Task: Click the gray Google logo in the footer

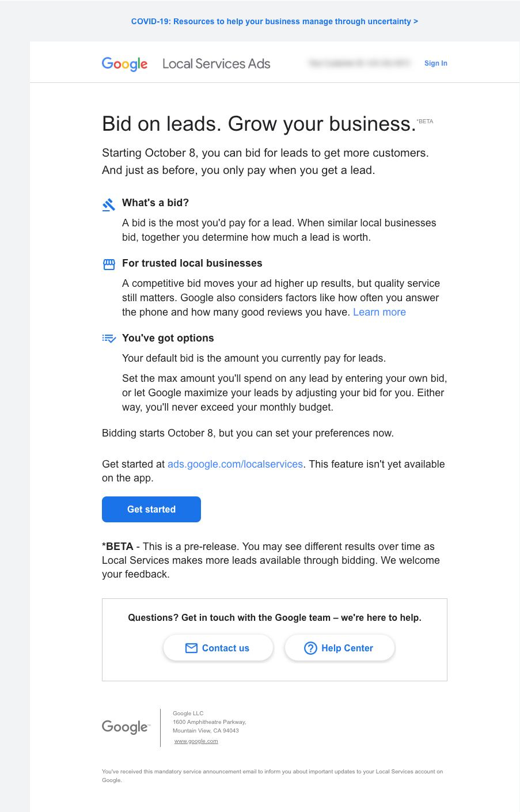Action: point(126,727)
